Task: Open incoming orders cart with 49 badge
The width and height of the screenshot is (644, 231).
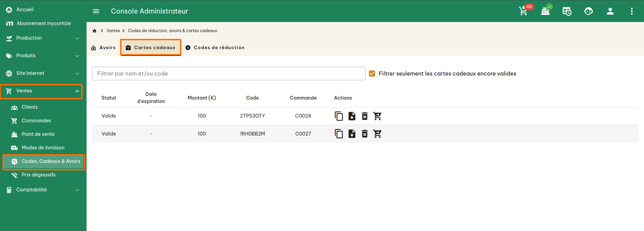Action: [523, 11]
